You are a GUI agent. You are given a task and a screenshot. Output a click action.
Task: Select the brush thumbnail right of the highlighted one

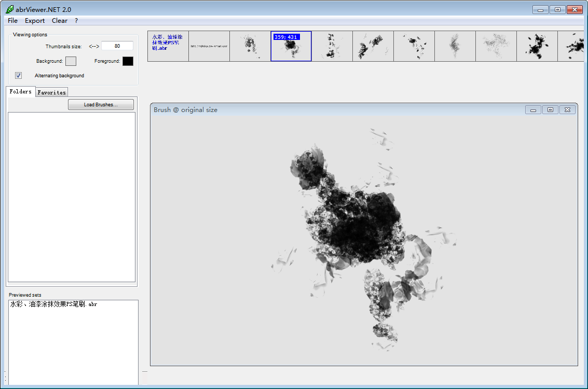click(332, 46)
